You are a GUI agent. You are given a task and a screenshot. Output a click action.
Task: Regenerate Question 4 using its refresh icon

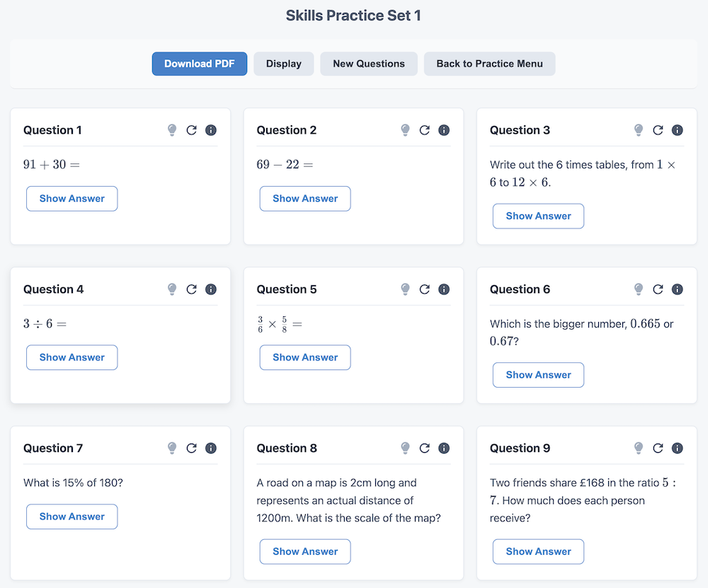click(x=191, y=289)
